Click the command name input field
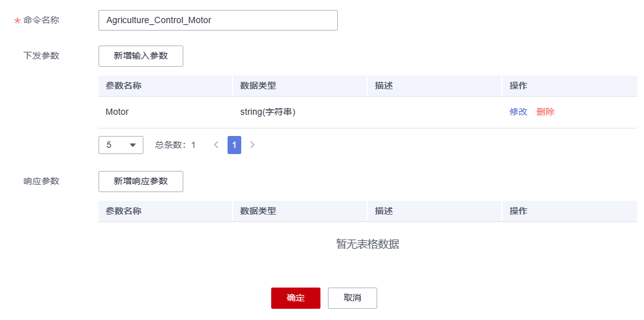644x320 pixels. tap(218, 20)
